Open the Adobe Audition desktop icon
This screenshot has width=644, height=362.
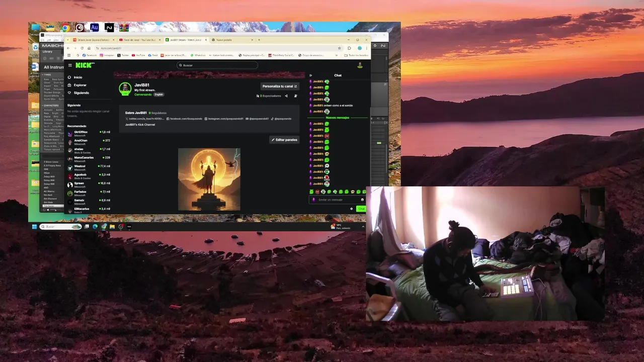[x=94, y=28]
